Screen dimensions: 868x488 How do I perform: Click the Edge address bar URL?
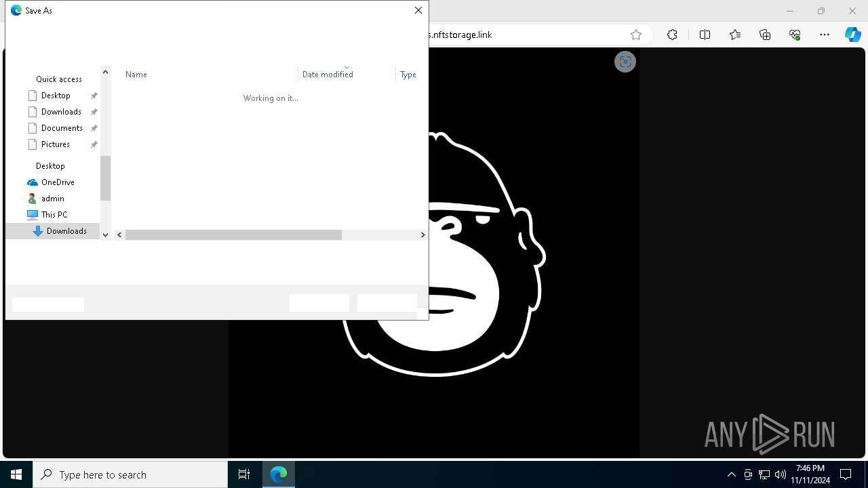460,35
